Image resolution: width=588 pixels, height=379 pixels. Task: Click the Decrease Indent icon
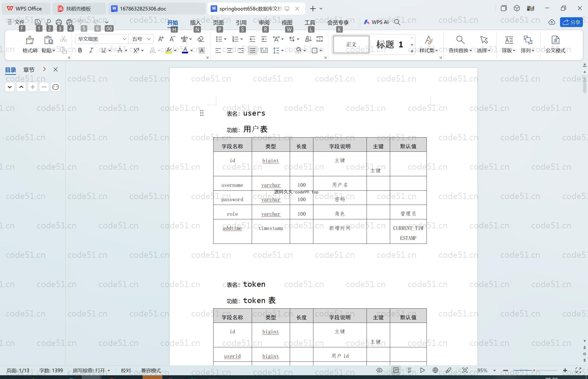252,39
